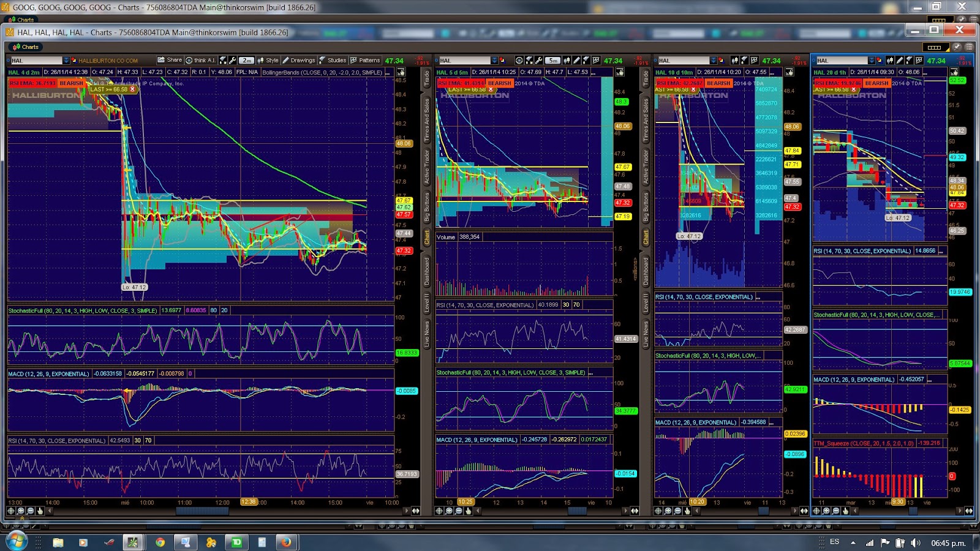980x551 pixels.
Task: Zoom in on first chart time axis
Action: tap(21, 511)
